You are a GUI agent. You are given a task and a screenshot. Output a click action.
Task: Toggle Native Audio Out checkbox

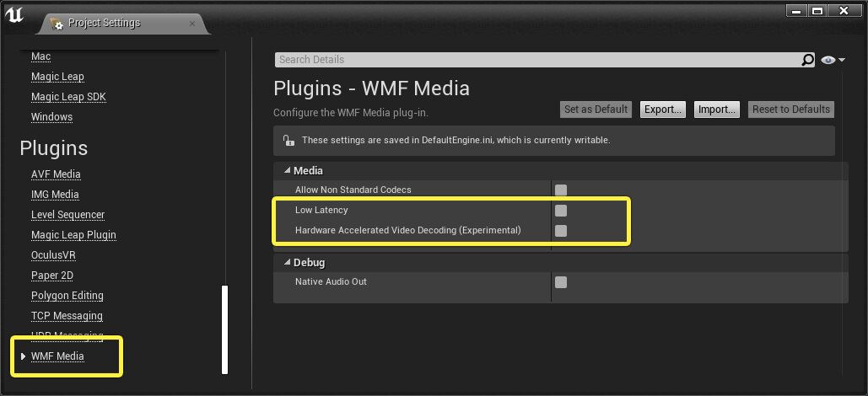click(x=561, y=282)
